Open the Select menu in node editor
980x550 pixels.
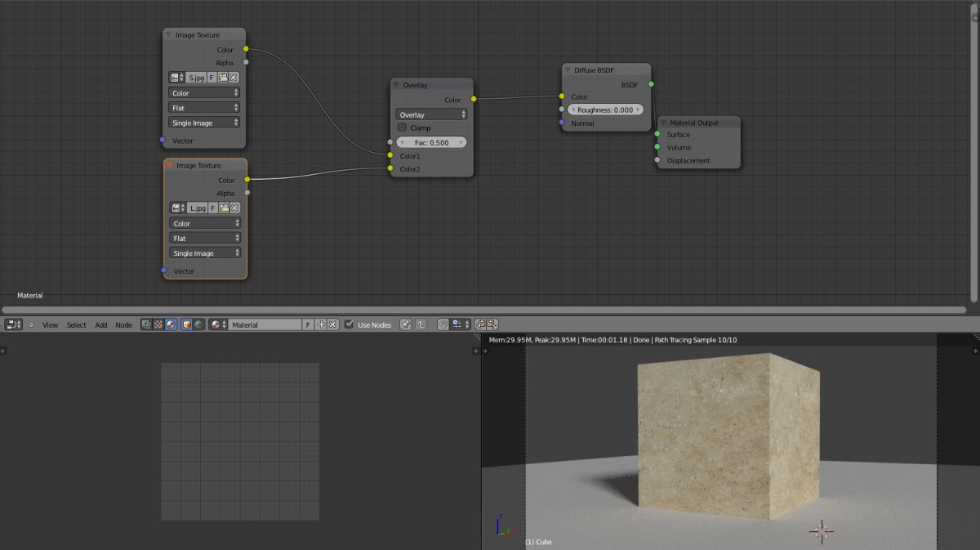(76, 324)
